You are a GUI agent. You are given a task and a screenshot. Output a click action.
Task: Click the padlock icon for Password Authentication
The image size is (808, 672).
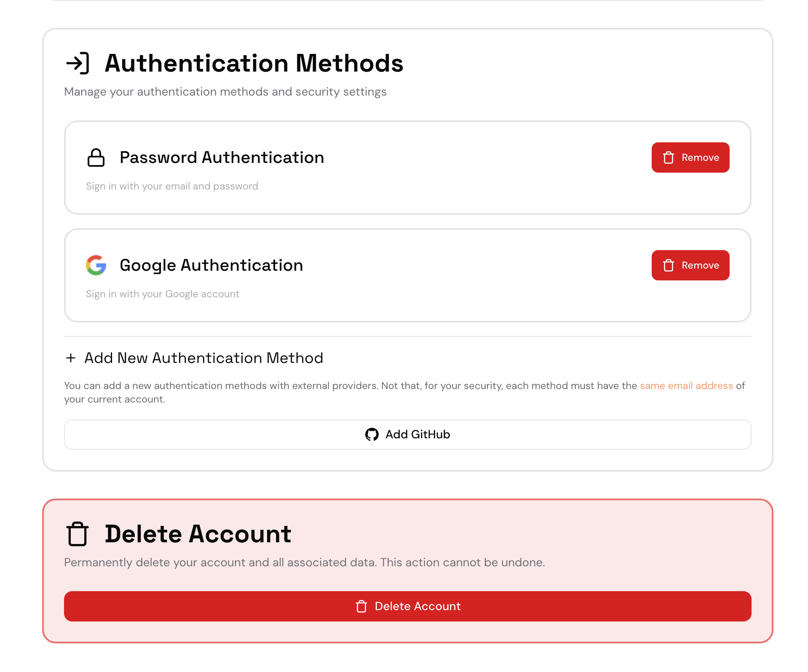click(x=96, y=157)
